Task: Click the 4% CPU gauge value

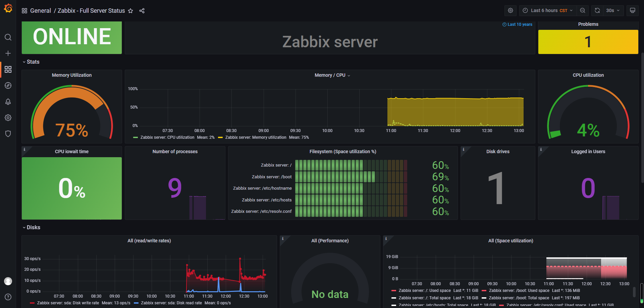Action: point(588,130)
